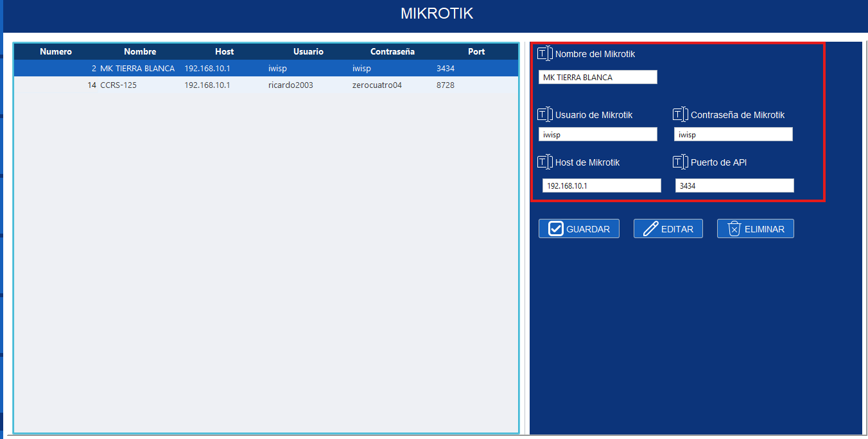Screen dimensions: 868x439
Task: Click the zerocuatro04 password cell
Action: tap(377, 85)
